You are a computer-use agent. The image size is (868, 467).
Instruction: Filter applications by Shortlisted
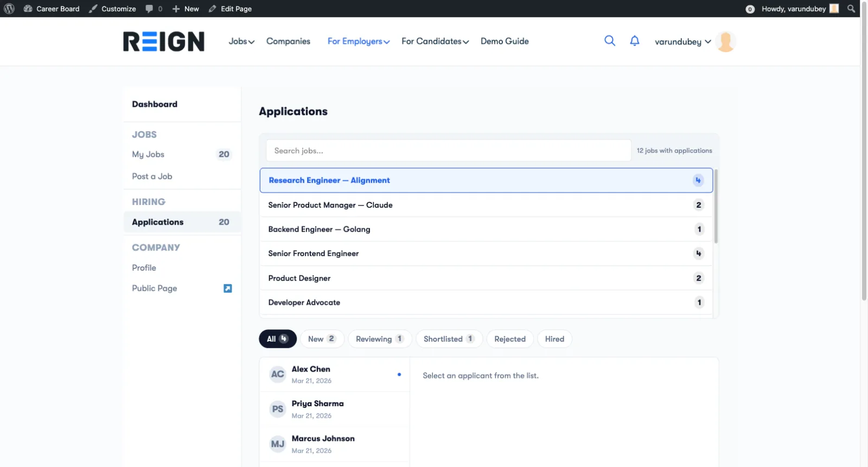click(449, 339)
